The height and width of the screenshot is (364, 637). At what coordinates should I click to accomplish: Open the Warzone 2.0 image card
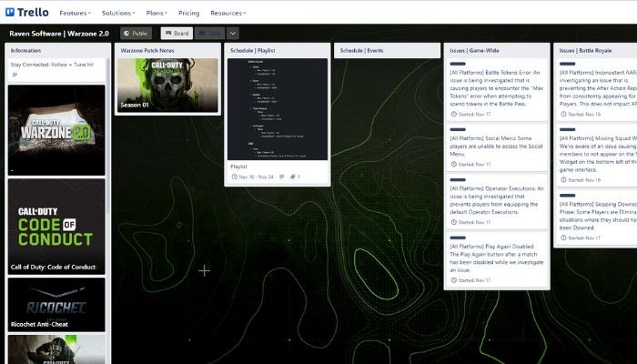click(x=56, y=130)
